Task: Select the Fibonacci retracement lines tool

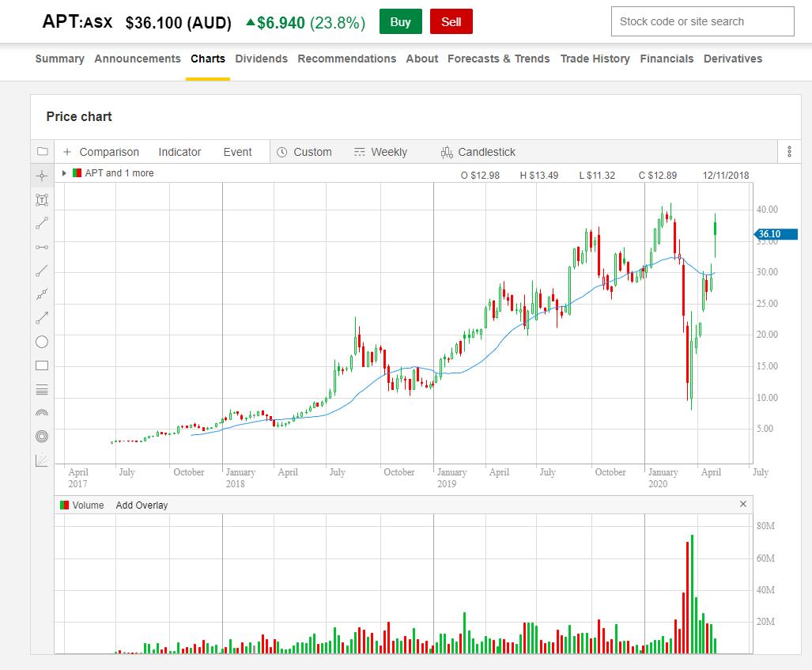Action: click(x=42, y=390)
